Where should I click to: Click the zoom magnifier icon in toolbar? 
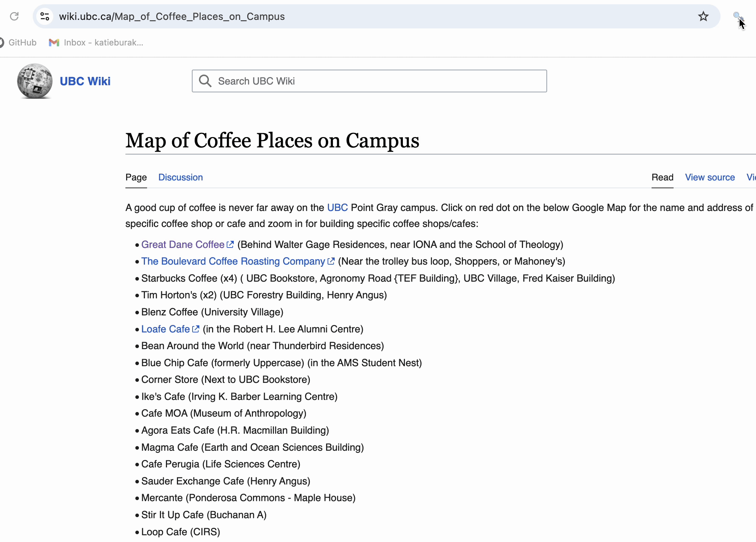[737, 16]
